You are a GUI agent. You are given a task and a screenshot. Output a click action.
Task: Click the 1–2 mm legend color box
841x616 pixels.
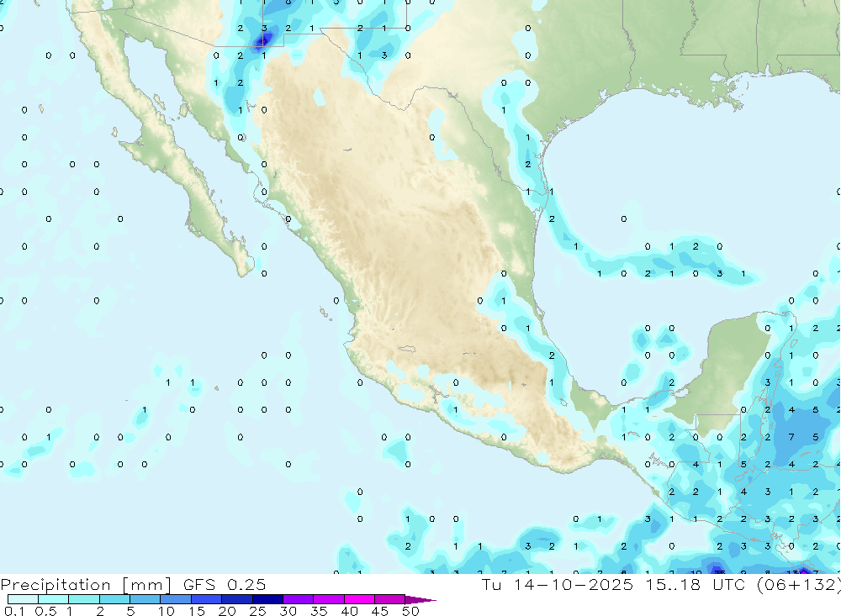(x=84, y=599)
